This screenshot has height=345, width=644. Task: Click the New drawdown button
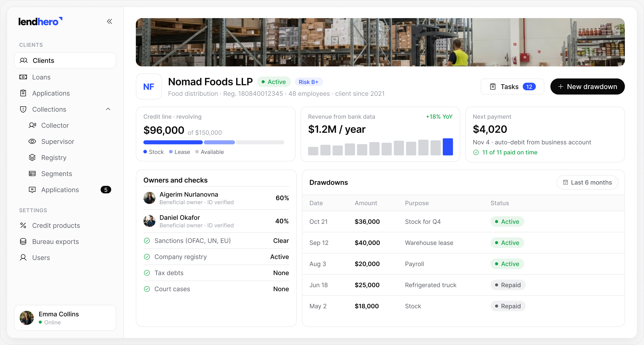[587, 87]
